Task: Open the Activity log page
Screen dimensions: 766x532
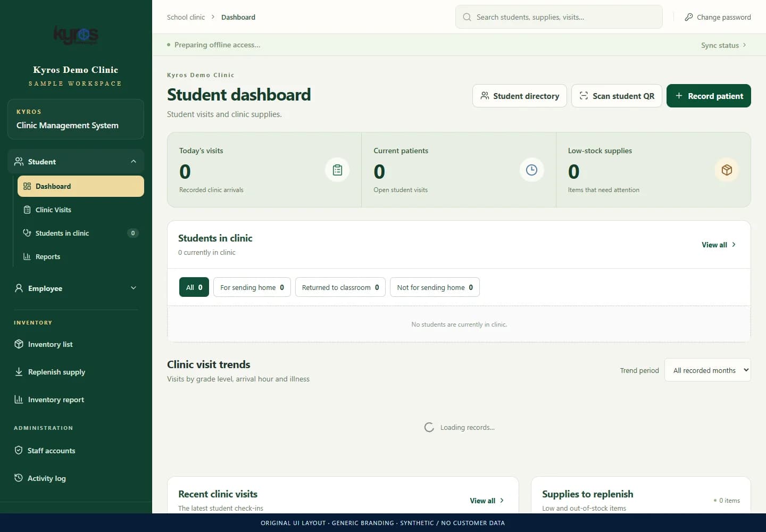Action: [x=76, y=478]
